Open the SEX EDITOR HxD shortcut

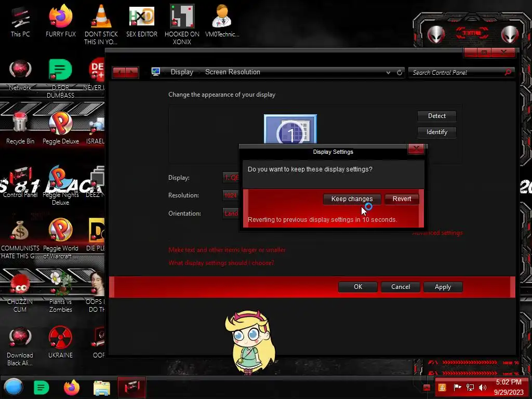pos(141,21)
